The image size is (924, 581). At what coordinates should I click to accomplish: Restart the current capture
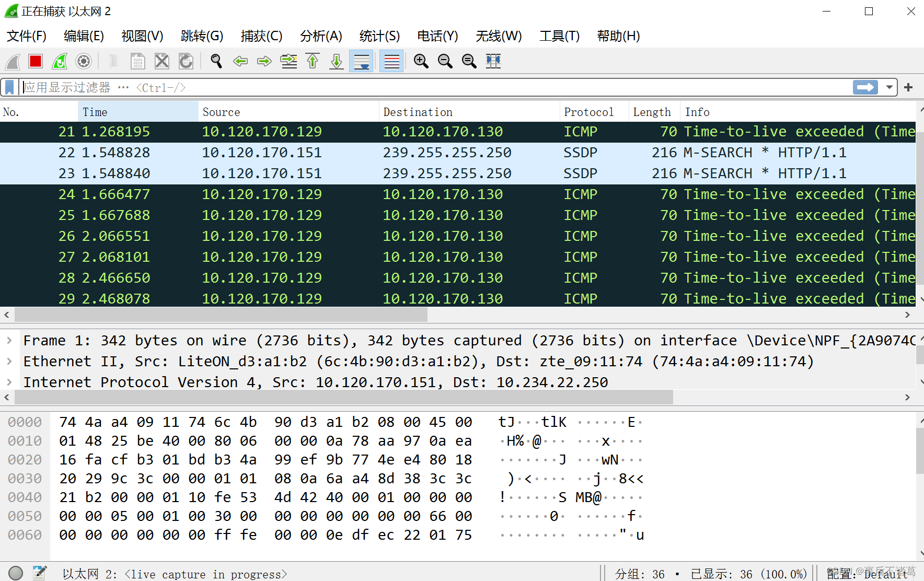tap(60, 62)
